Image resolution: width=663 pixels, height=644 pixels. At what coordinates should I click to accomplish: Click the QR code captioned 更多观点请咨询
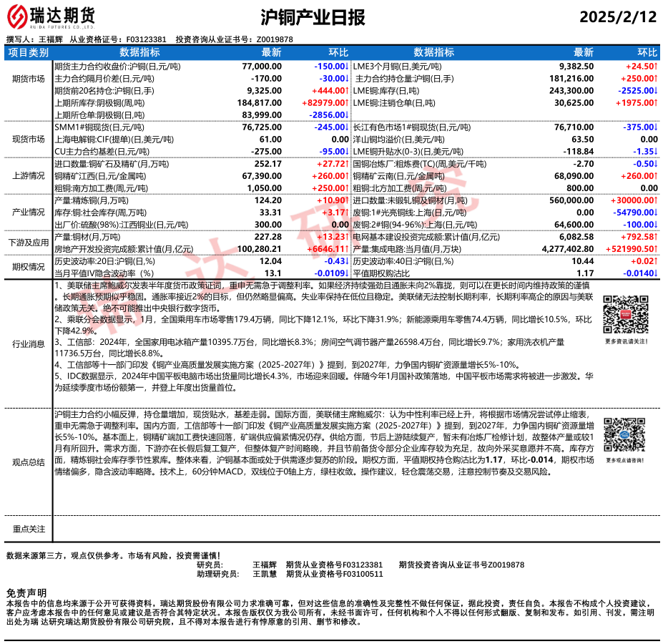[624, 435]
